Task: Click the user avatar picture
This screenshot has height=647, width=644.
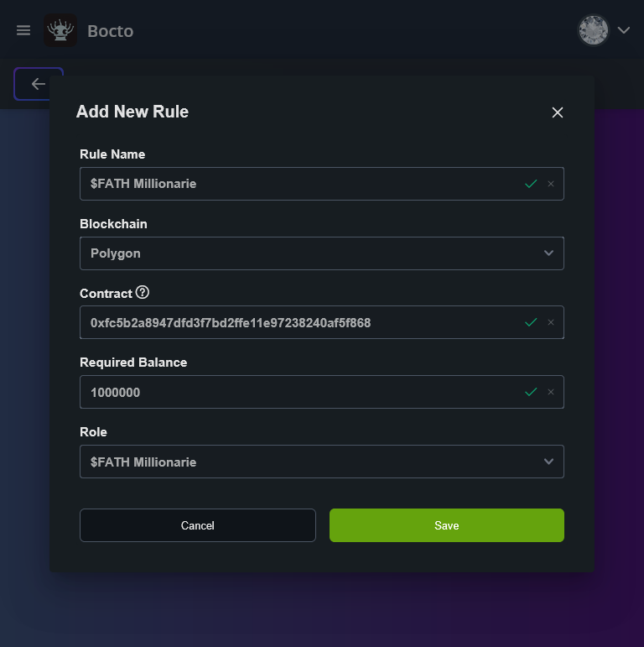Action: (593, 30)
